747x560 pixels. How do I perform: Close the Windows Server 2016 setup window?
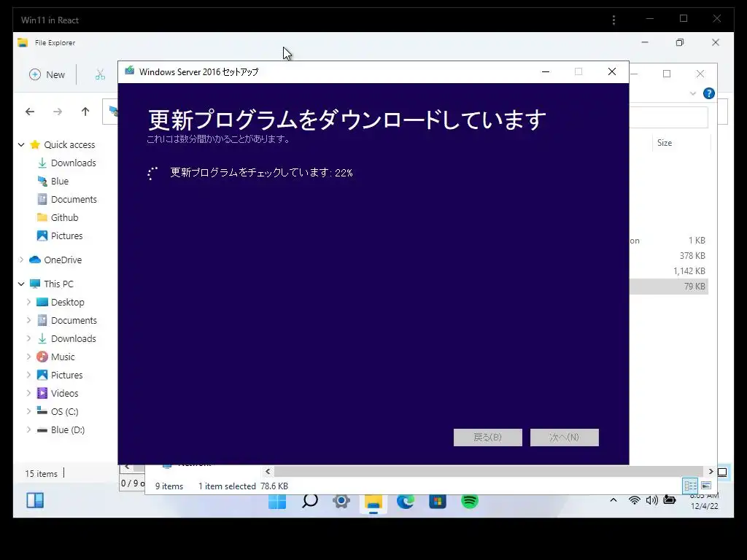(x=612, y=72)
